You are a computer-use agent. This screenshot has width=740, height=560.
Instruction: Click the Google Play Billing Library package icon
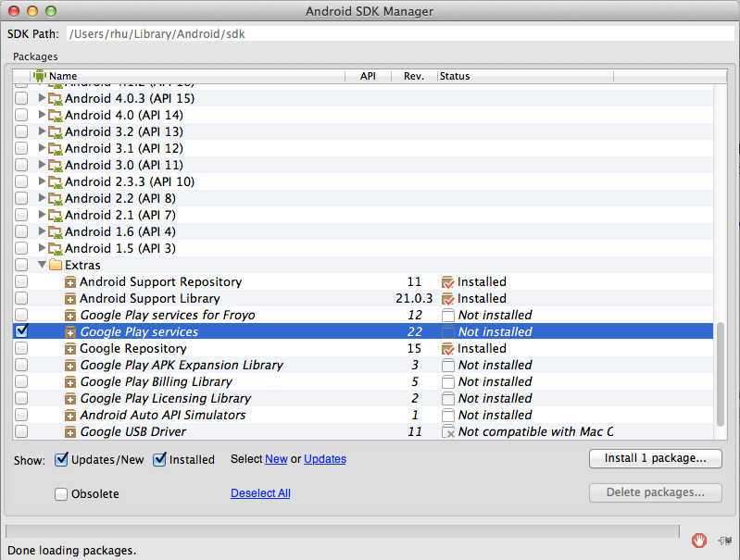coord(69,382)
